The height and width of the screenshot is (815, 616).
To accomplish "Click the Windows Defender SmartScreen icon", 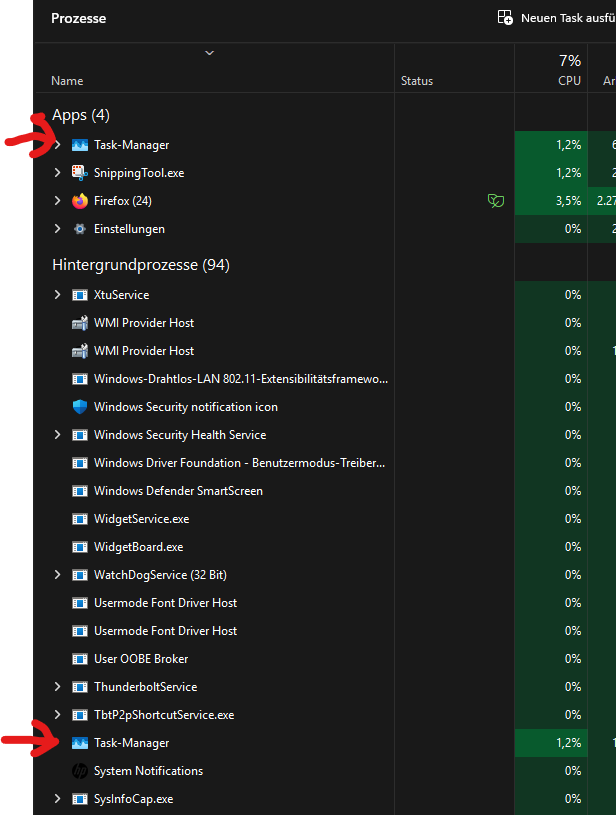I will point(80,491).
